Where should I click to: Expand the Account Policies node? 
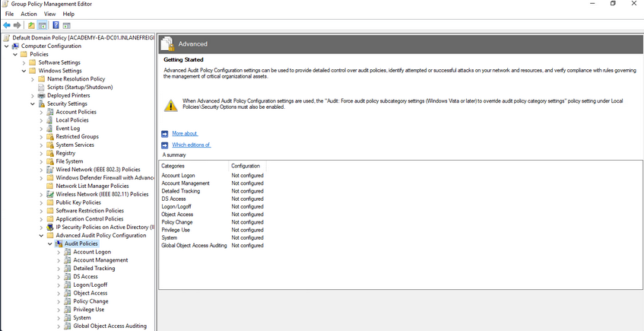41,112
